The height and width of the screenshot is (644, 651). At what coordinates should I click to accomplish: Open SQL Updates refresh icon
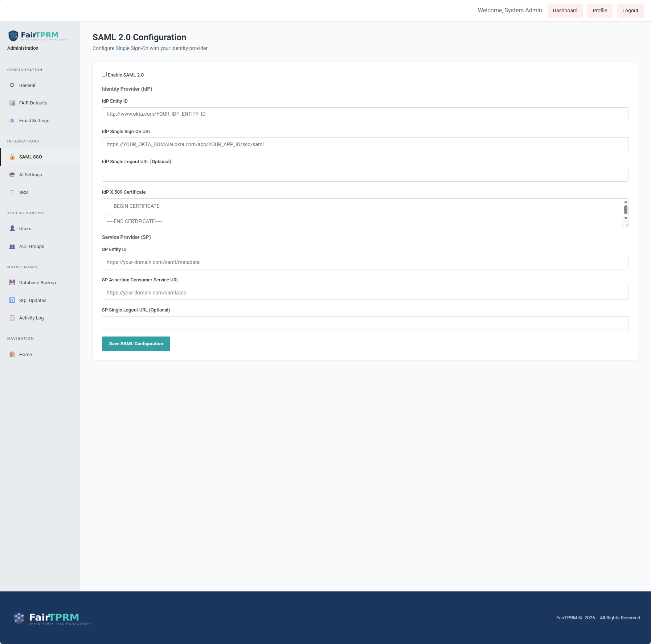click(12, 300)
